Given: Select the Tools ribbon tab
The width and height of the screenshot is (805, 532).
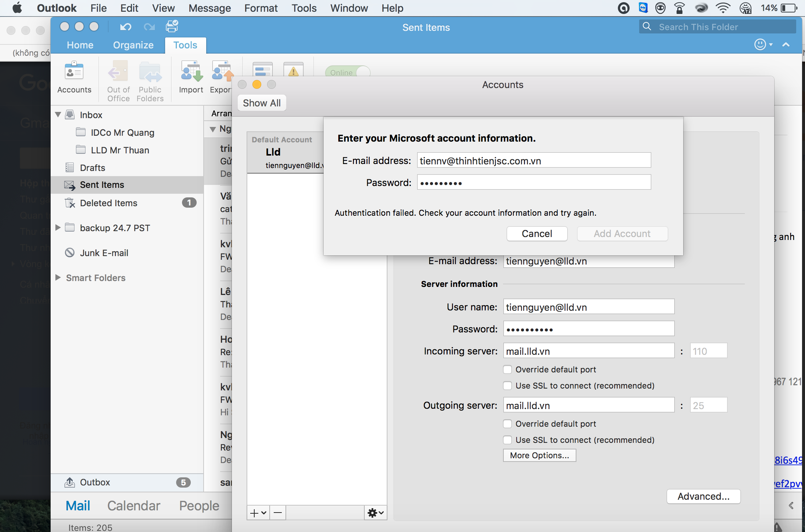Looking at the screenshot, I should 185,45.
